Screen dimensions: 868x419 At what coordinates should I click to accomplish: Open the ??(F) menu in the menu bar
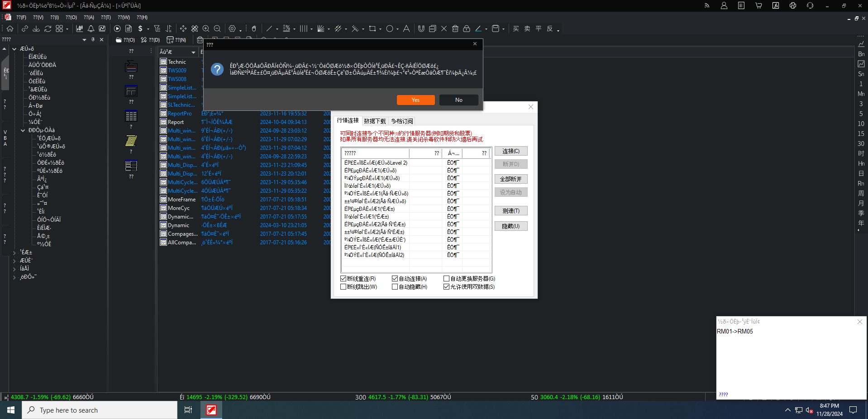[21, 17]
